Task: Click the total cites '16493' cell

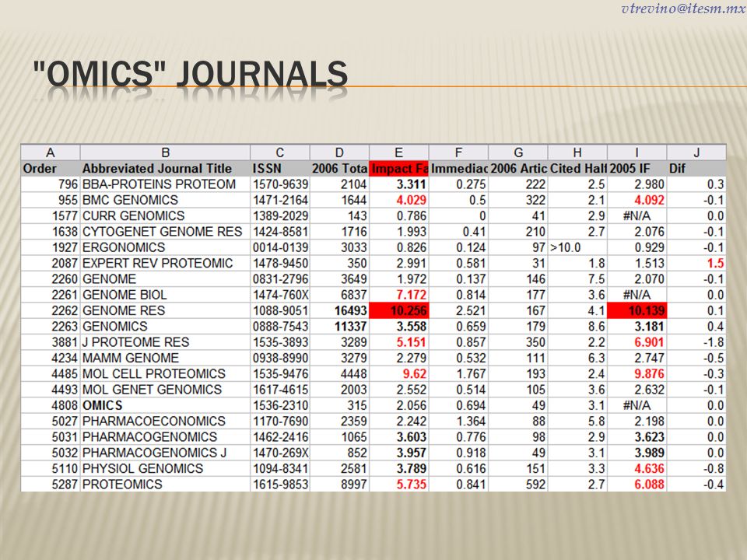Action: point(340,310)
